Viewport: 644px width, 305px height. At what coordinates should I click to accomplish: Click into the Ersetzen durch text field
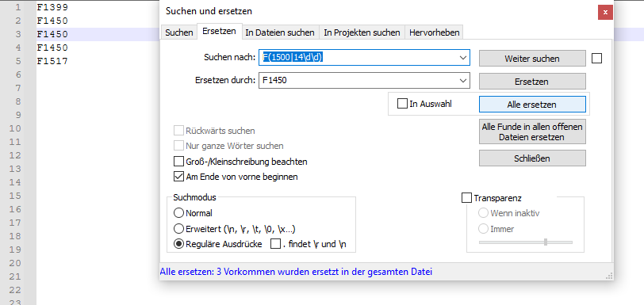click(358, 81)
